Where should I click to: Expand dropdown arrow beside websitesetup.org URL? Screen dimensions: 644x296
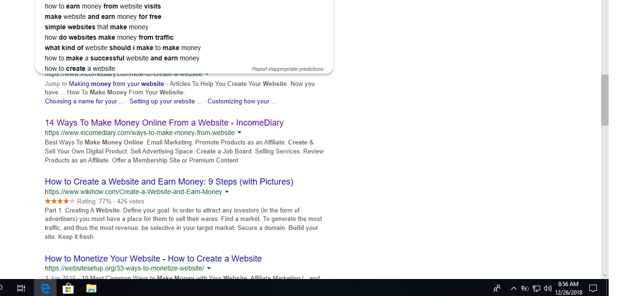[209, 268]
